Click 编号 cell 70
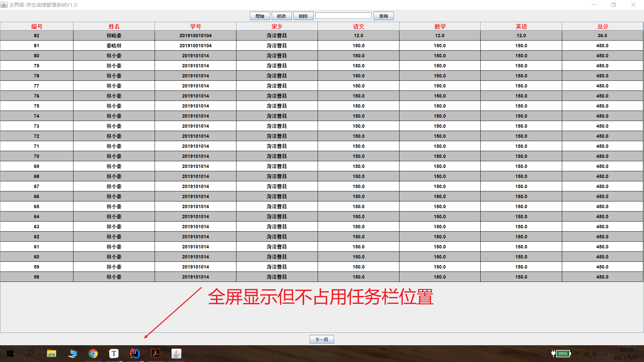644x362 pixels. coord(37,156)
